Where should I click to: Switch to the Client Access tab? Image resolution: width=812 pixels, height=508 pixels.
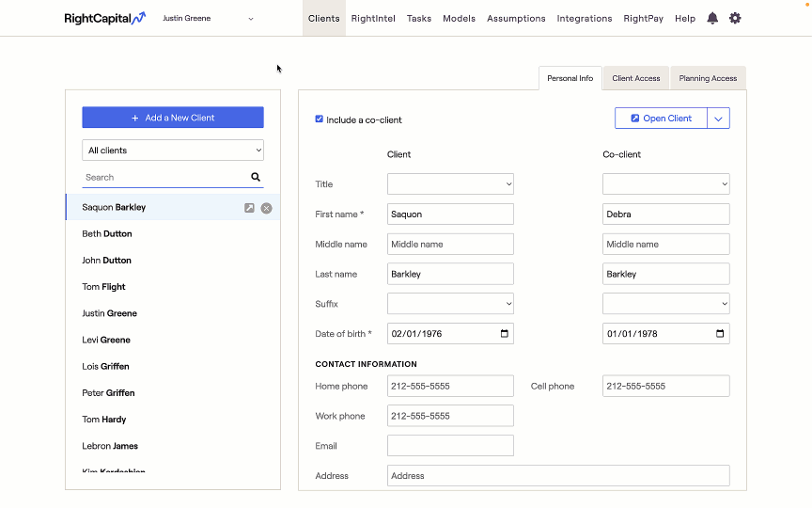coord(635,79)
